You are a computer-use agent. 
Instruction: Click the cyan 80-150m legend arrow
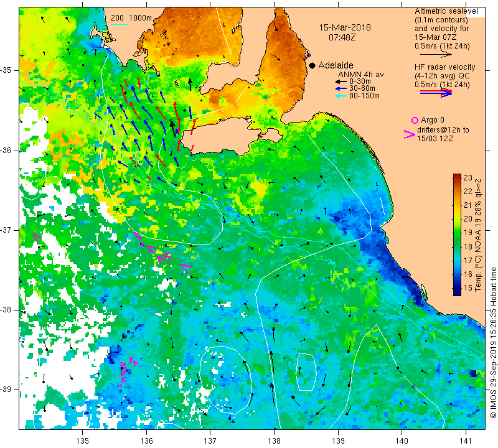[x=341, y=96]
